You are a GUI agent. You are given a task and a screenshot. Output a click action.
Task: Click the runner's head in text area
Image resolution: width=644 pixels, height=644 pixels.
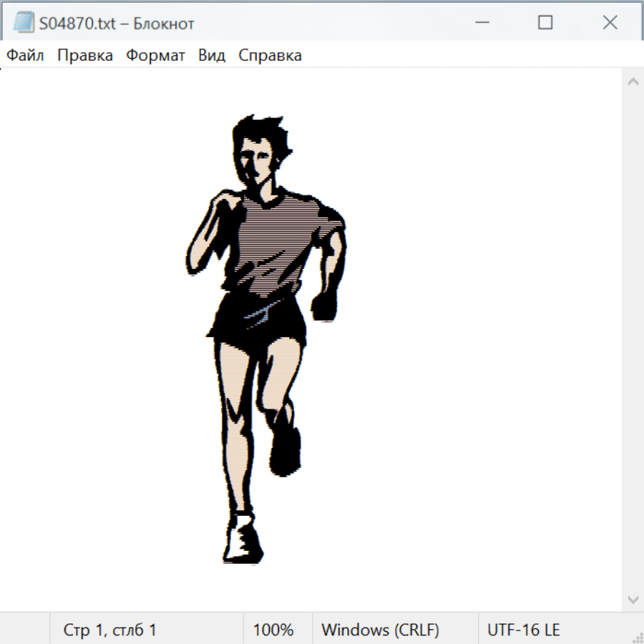pyautogui.click(x=258, y=154)
